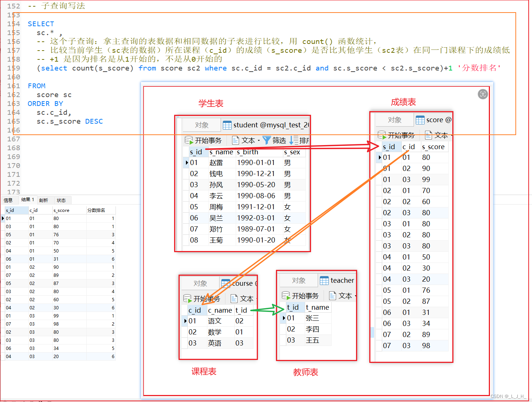Click the 文本 document icon in course panel
532x402 pixels.
pyautogui.click(x=234, y=299)
